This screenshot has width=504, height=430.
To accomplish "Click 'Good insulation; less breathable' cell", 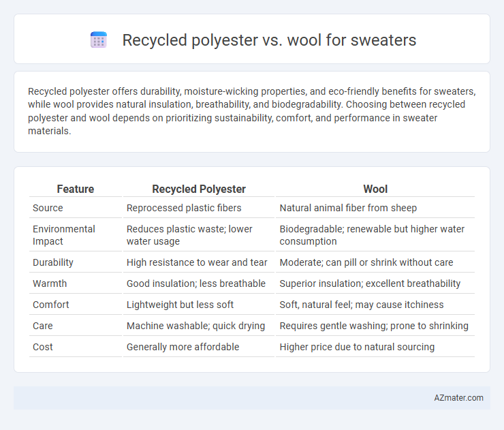I will pyautogui.click(x=196, y=283).
